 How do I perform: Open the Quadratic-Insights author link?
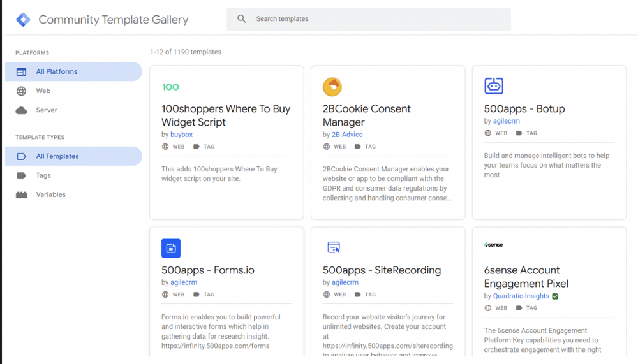click(521, 296)
